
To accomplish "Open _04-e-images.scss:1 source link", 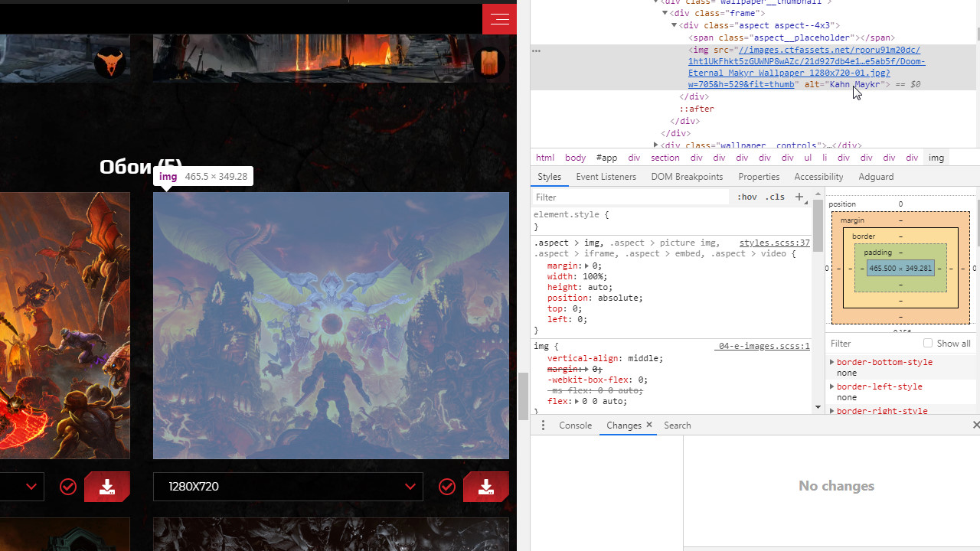I will (x=762, y=346).
